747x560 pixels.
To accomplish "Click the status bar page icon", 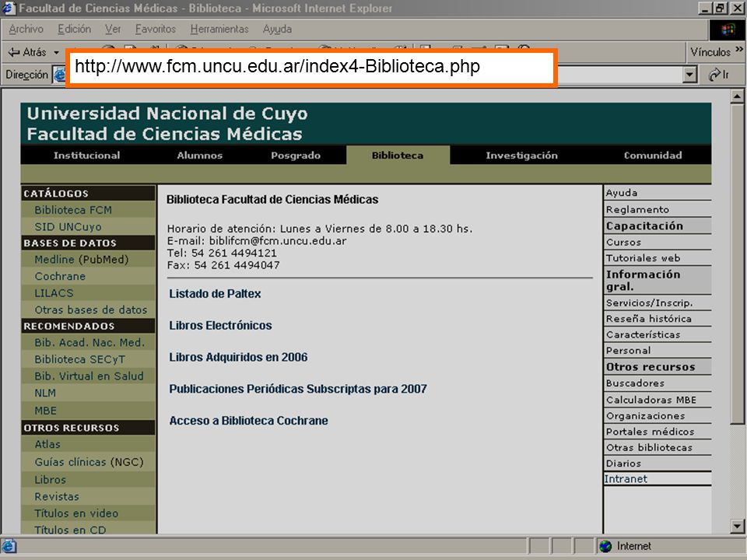I will [x=9, y=546].
